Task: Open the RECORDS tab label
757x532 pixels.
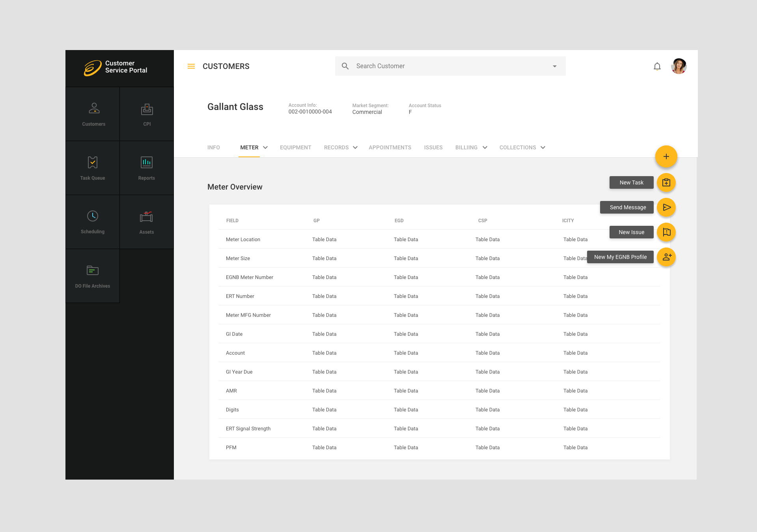Action: 336,147
